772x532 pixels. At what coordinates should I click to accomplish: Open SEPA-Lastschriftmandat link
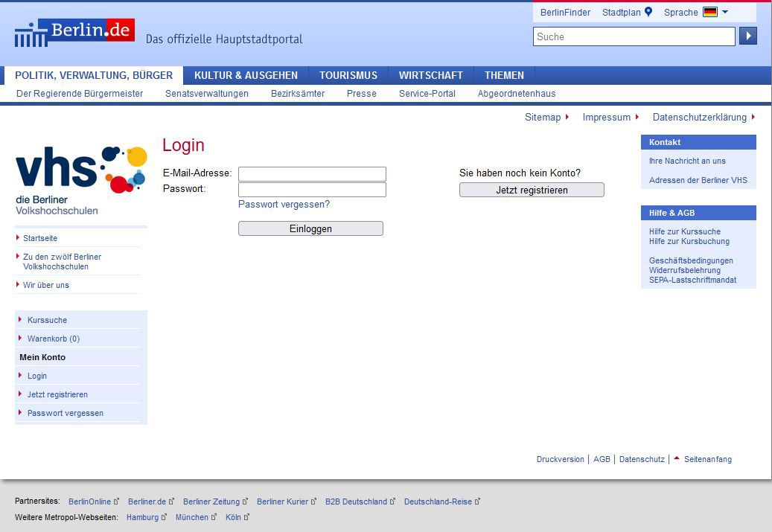click(693, 280)
